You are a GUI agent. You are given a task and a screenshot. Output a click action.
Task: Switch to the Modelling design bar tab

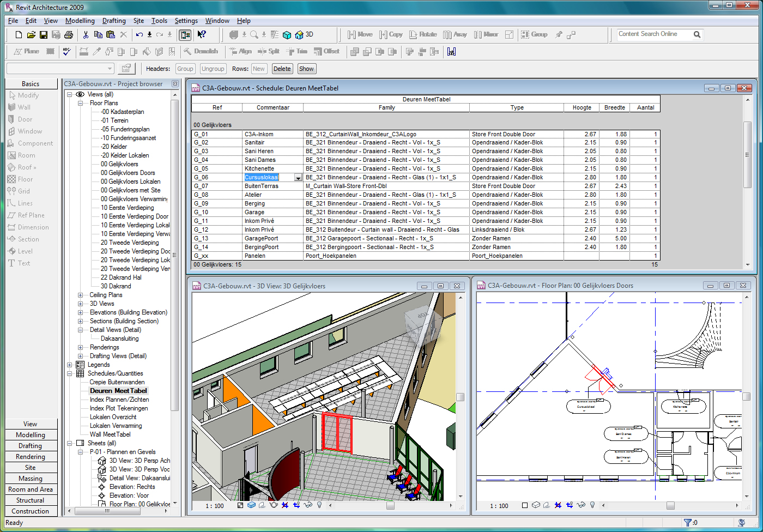pos(31,435)
